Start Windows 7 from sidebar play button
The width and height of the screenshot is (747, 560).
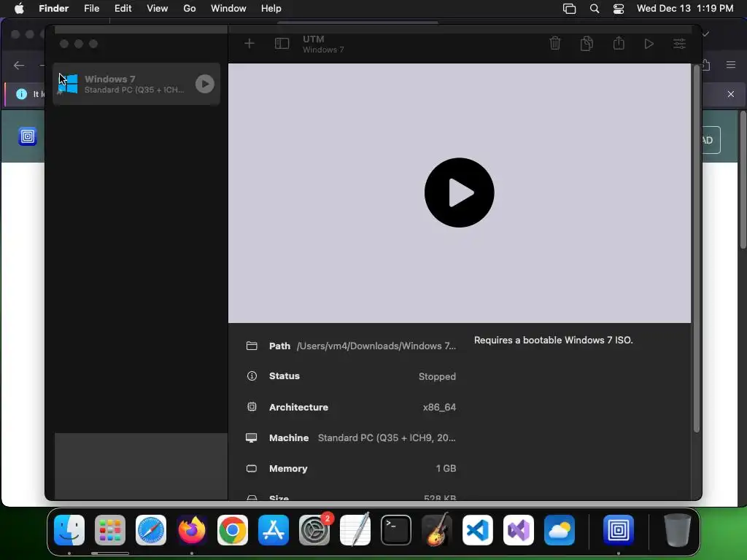(205, 84)
